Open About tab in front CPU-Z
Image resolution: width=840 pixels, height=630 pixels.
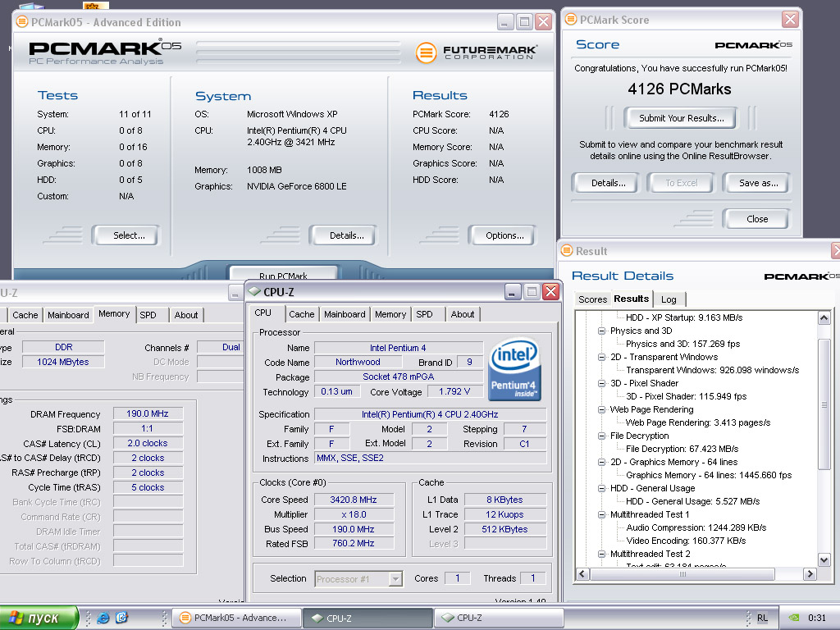point(463,314)
